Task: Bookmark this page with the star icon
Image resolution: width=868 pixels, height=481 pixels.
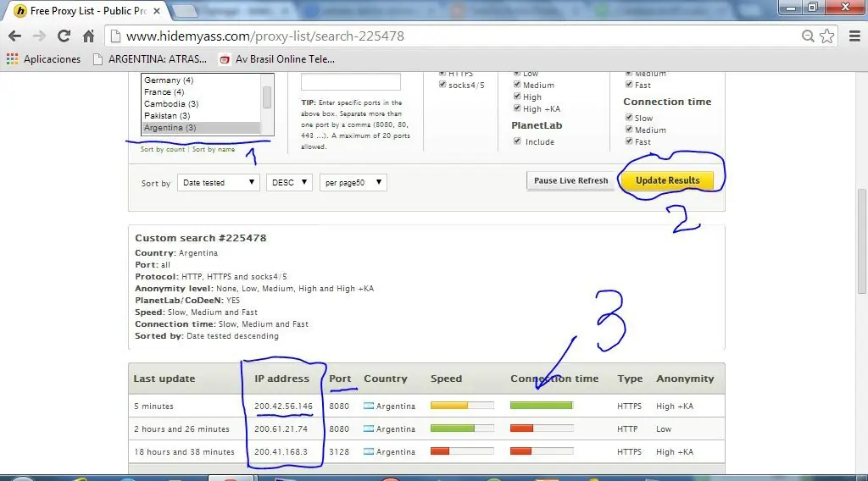Action: pyautogui.click(x=827, y=36)
